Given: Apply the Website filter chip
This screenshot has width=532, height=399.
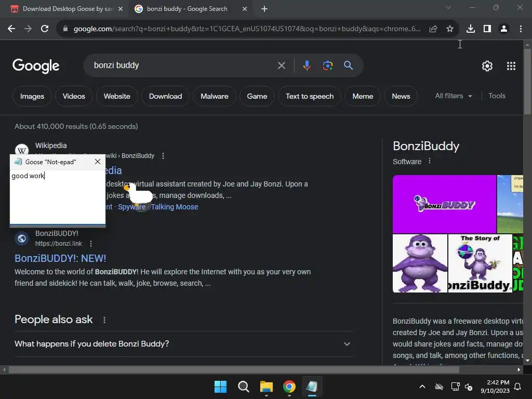Looking at the screenshot, I should 117,96.
